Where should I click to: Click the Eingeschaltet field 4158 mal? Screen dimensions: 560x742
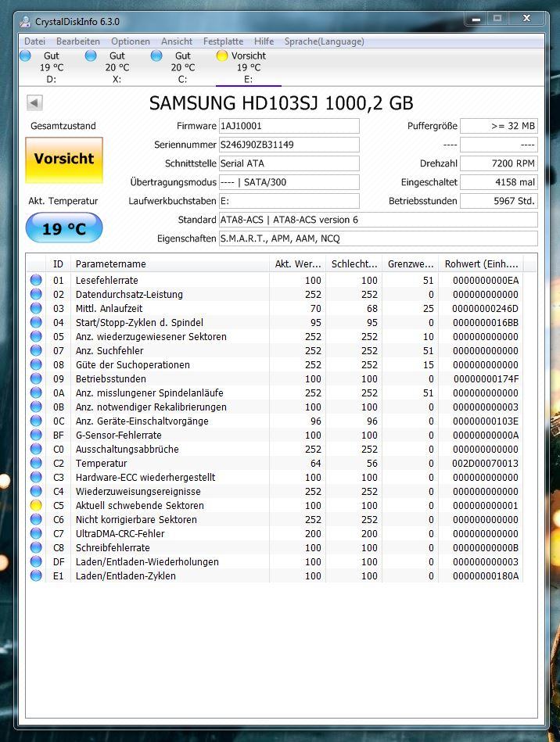click(499, 182)
